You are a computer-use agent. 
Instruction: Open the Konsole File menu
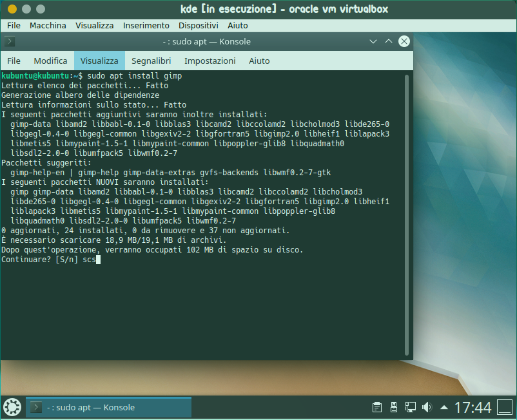click(x=14, y=61)
